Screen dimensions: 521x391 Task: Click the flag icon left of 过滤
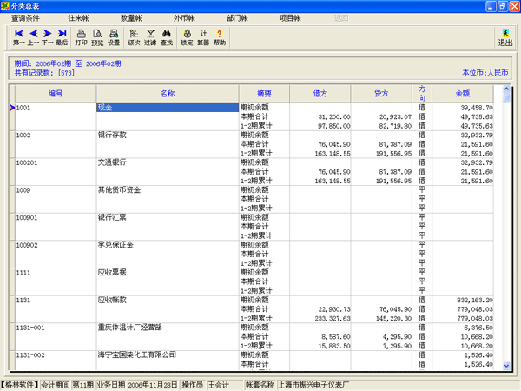click(x=134, y=37)
